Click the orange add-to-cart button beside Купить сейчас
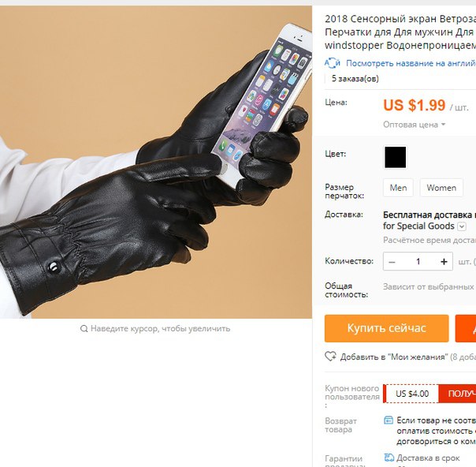The height and width of the screenshot is (467, 476). click(x=466, y=328)
